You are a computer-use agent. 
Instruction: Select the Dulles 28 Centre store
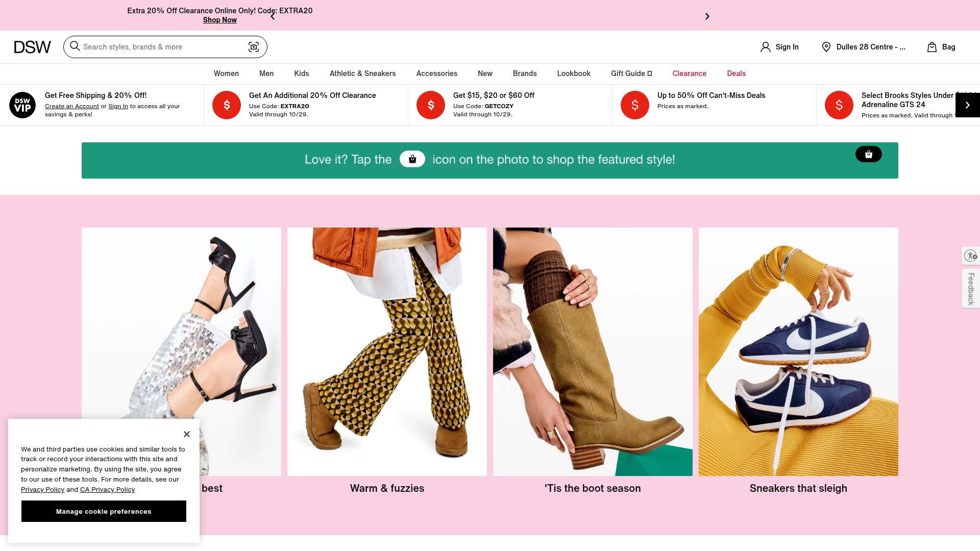[x=871, y=47]
